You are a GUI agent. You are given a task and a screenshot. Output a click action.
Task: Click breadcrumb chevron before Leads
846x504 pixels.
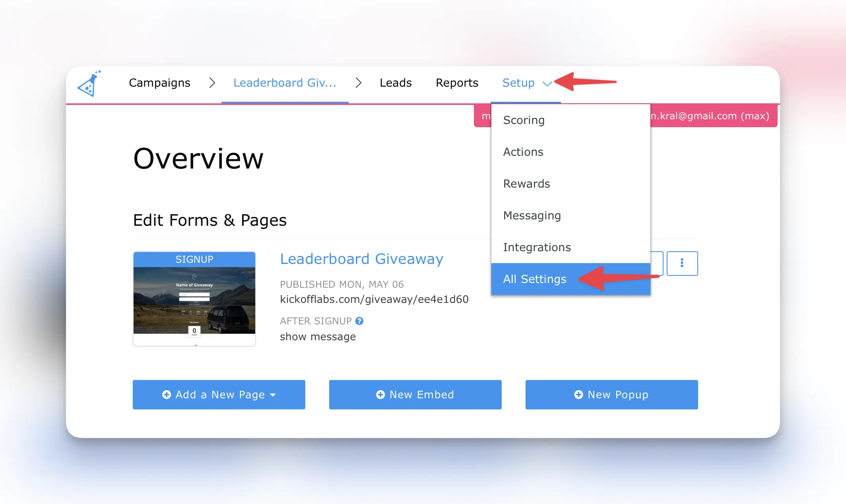pyautogui.click(x=358, y=83)
